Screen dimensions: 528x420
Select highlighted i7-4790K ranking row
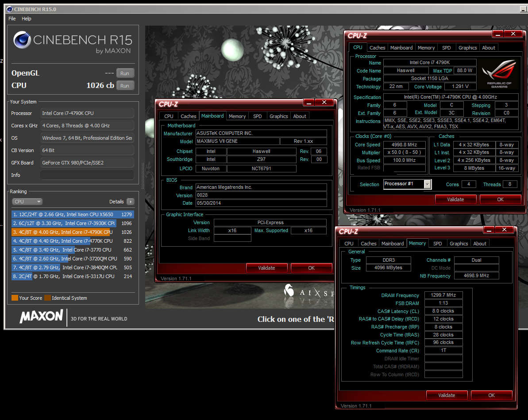click(73, 232)
